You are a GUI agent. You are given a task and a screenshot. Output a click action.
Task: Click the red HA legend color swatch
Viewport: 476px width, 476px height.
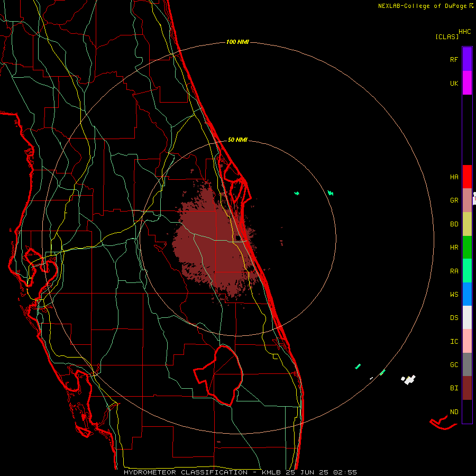467,177
